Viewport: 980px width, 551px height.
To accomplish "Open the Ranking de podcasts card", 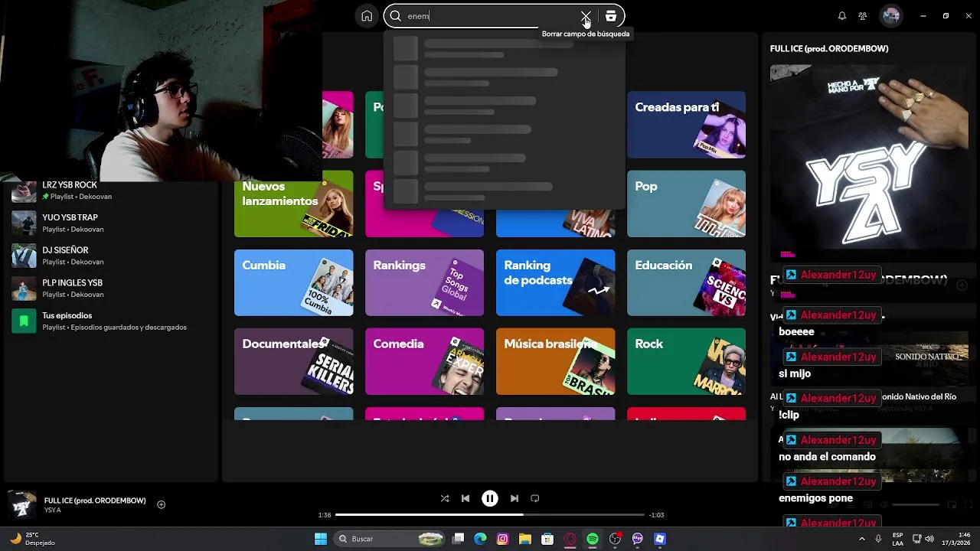I will 556,282.
